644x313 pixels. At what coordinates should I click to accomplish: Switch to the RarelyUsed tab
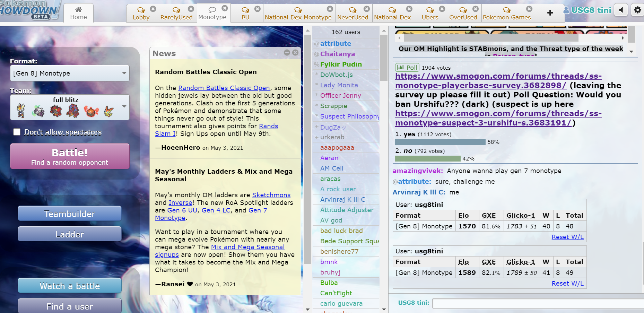(176, 13)
